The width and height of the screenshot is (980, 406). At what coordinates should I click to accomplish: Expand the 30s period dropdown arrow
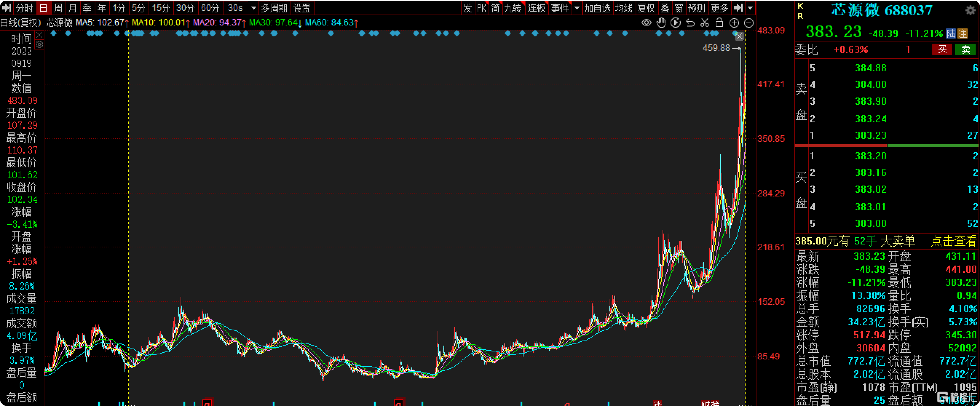tap(253, 8)
